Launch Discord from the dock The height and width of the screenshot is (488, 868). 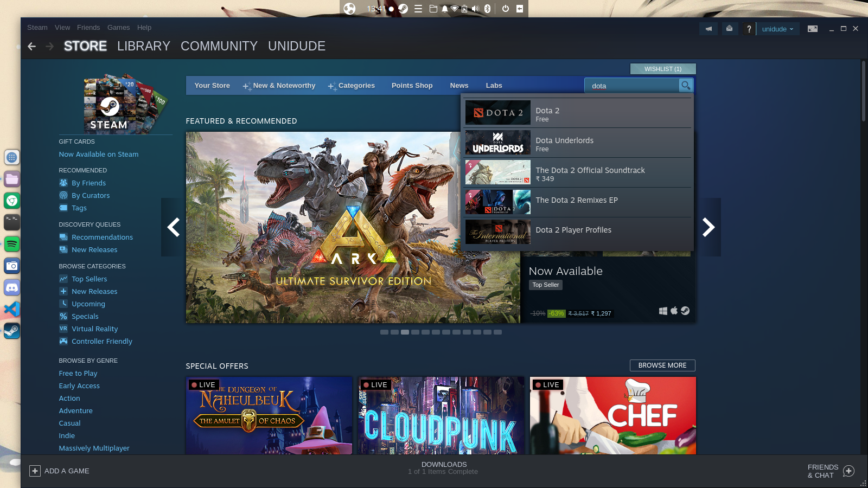pos(12,287)
